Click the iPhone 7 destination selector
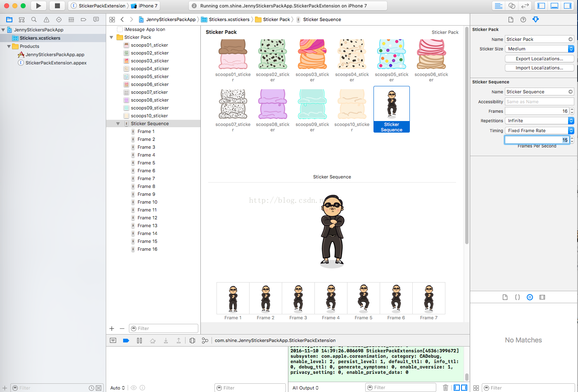 click(x=145, y=6)
